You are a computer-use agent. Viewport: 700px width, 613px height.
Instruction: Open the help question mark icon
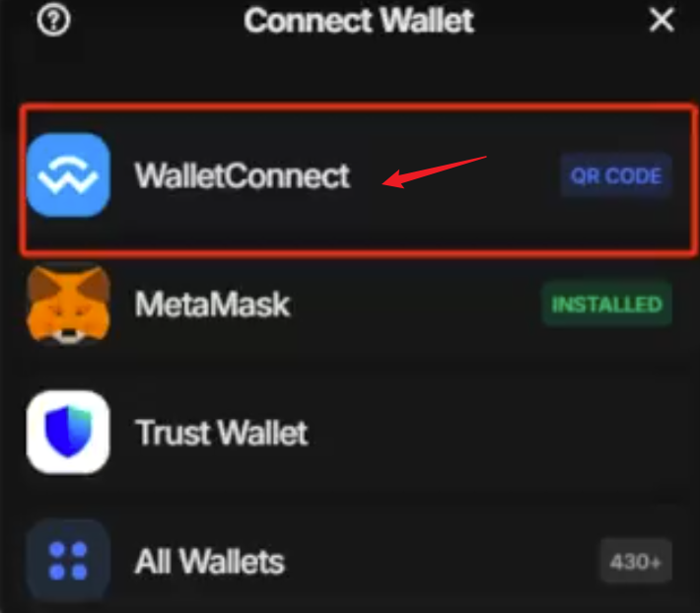click(x=53, y=20)
